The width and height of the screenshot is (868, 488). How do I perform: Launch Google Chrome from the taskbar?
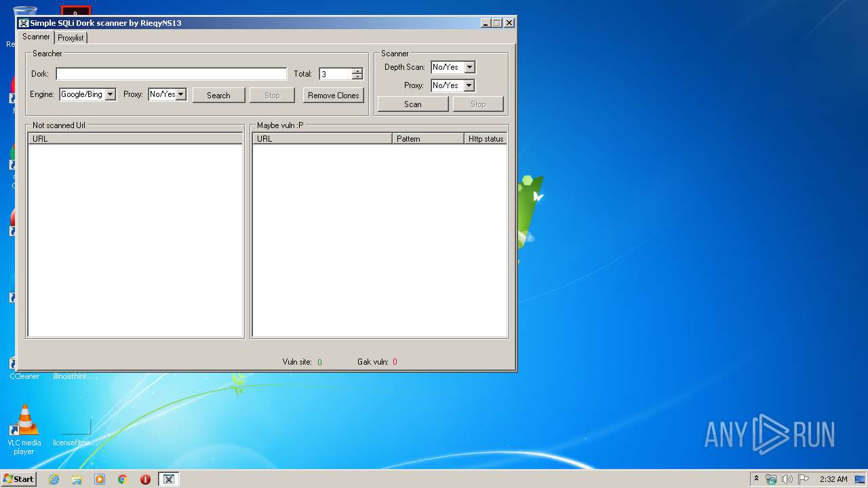pyautogui.click(x=123, y=479)
